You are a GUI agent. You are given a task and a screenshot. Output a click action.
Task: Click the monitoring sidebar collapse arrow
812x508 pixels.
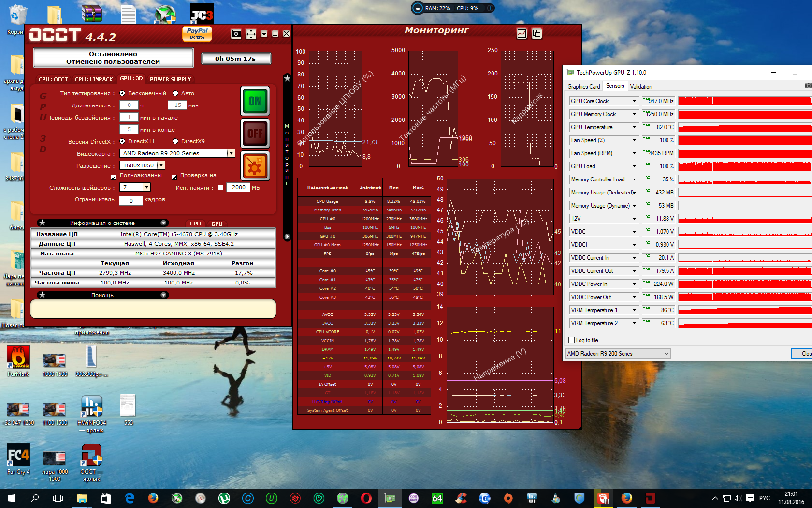click(287, 237)
